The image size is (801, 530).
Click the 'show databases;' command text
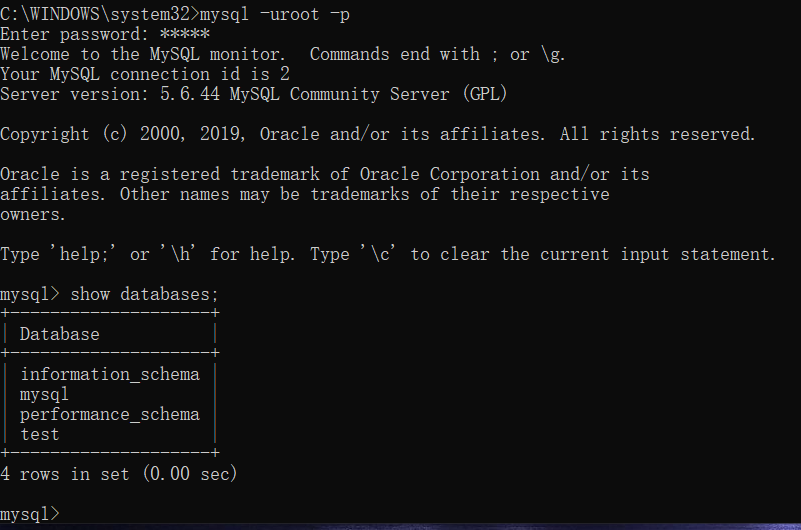pos(144,294)
